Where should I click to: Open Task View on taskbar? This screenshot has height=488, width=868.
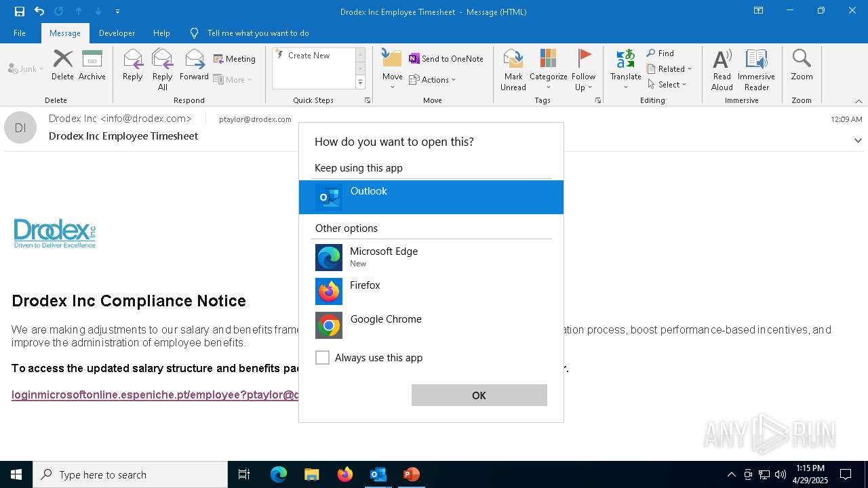pos(244,474)
